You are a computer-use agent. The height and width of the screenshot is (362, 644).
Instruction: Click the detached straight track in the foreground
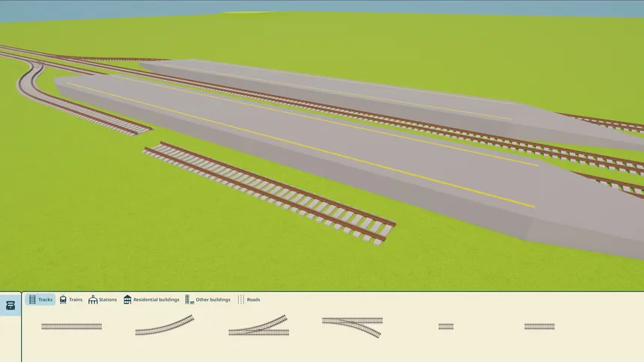pos(270,190)
